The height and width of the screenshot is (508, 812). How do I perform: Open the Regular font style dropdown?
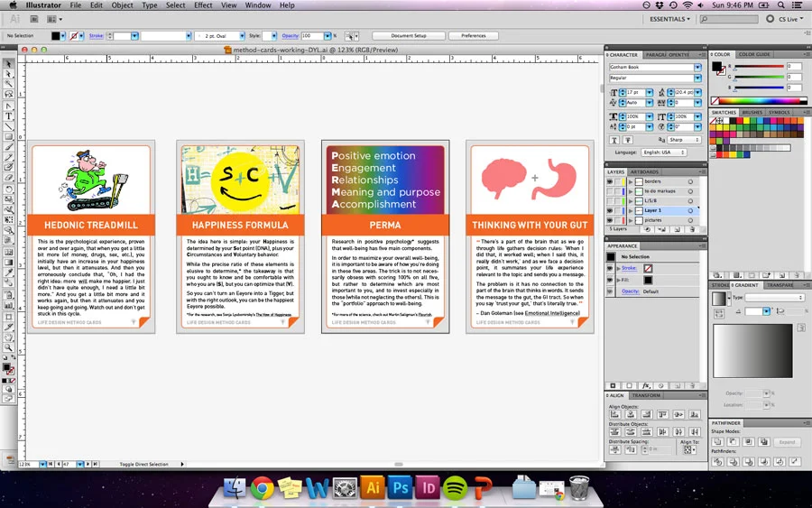(697, 79)
